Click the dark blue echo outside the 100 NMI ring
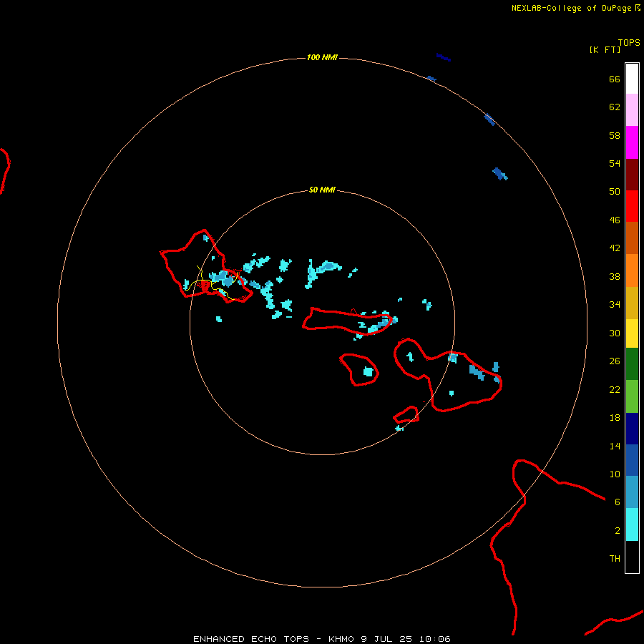 444,57
